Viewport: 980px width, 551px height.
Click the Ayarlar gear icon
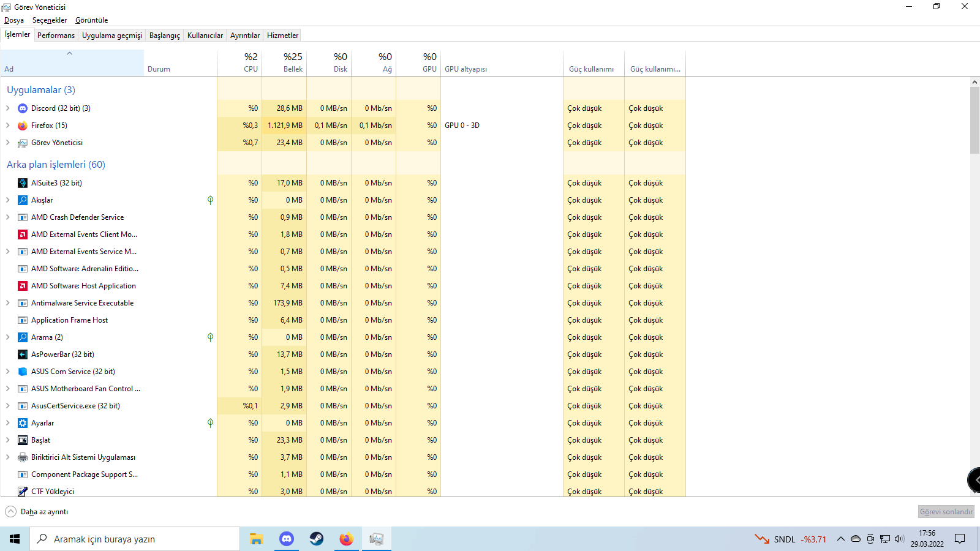click(23, 423)
